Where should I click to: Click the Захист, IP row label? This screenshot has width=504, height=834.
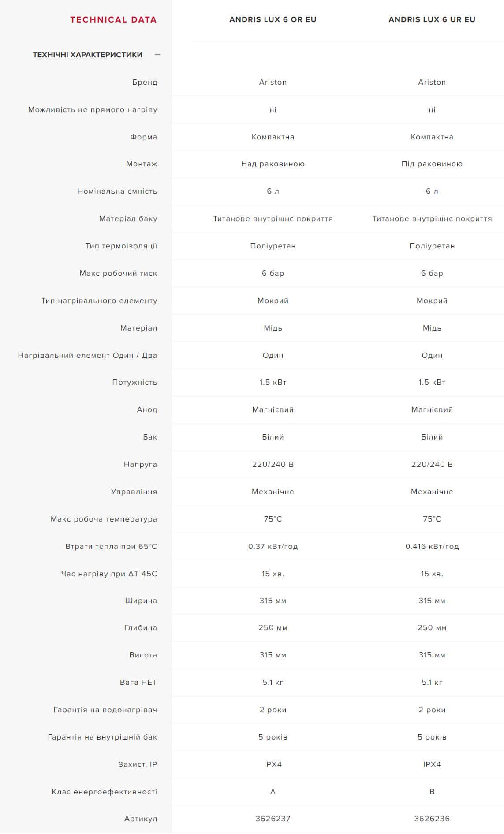(137, 764)
